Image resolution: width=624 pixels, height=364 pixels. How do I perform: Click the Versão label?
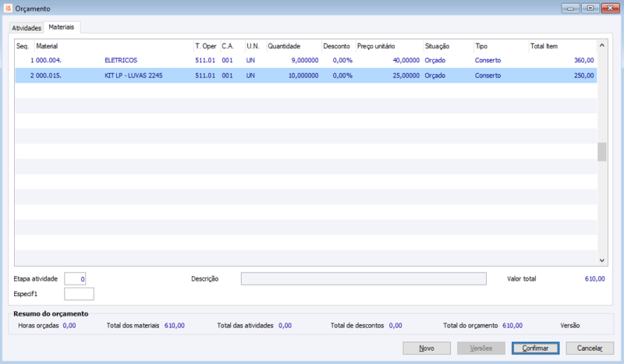click(570, 325)
